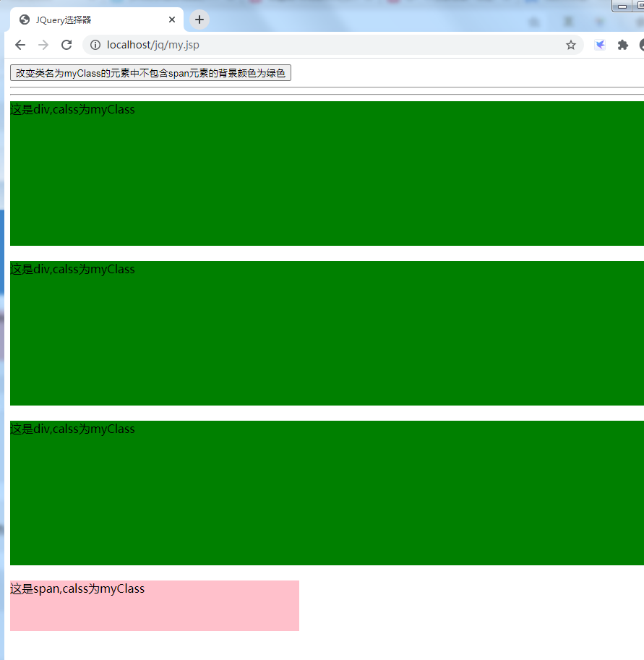Reload the localhost page
The width and height of the screenshot is (644, 660).
(x=66, y=45)
